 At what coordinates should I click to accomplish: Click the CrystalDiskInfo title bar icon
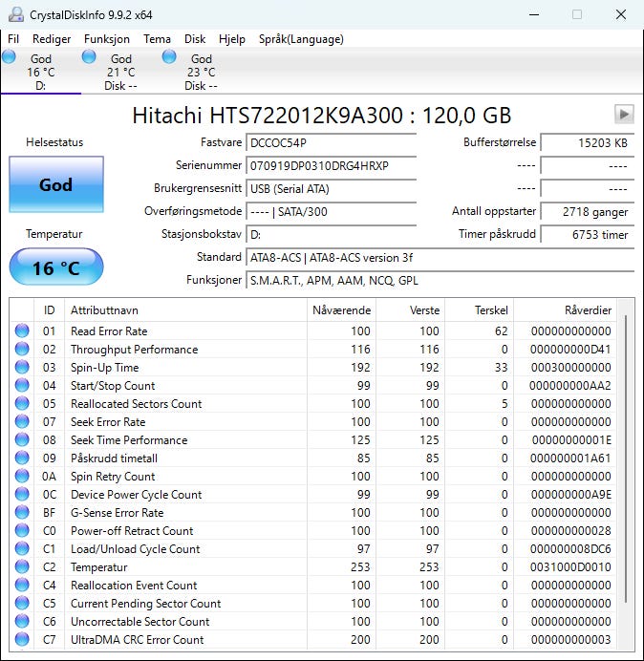(16, 14)
